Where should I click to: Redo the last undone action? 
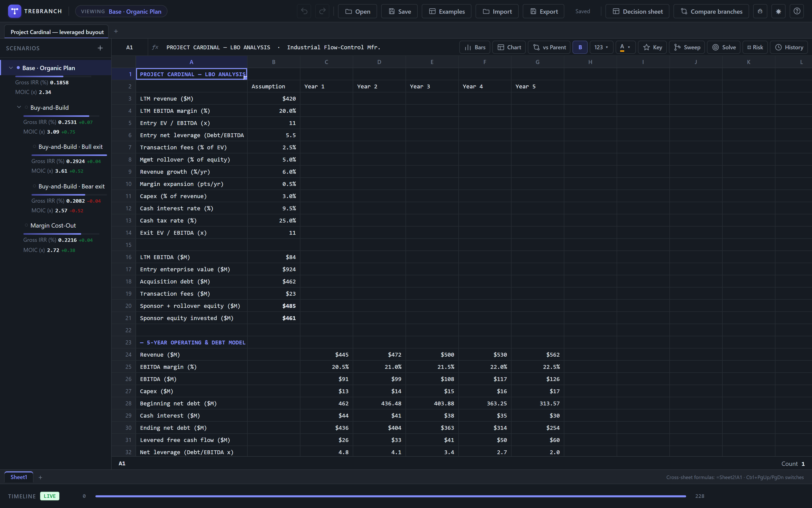pyautogui.click(x=322, y=11)
